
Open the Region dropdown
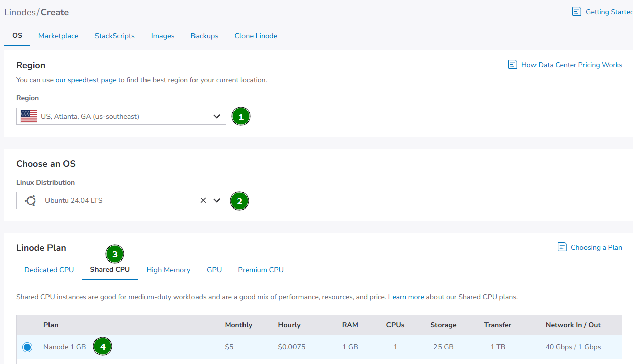(217, 116)
